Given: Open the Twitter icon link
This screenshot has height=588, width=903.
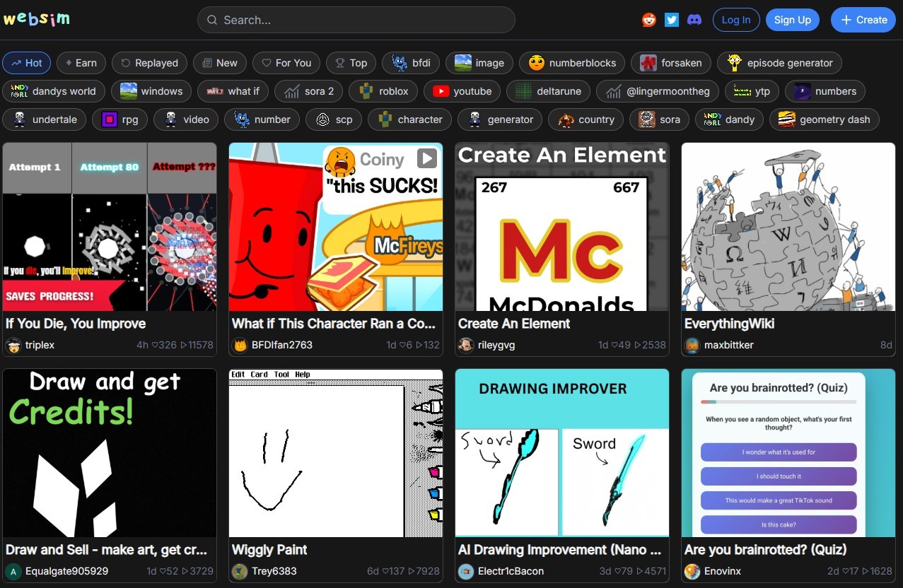Looking at the screenshot, I should click(x=672, y=20).
